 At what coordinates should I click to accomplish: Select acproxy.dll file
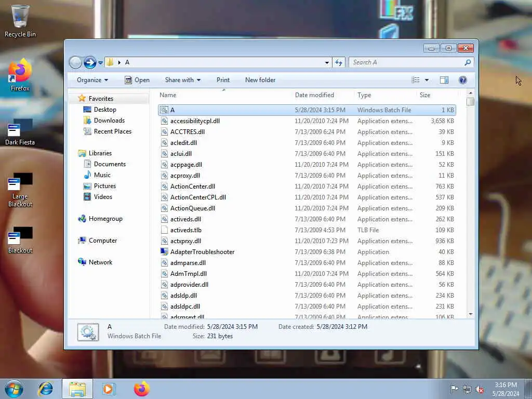point(307,176)
